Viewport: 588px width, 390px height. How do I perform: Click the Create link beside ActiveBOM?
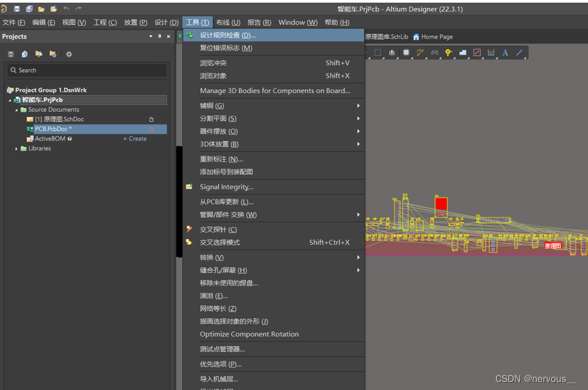point(135,139)
